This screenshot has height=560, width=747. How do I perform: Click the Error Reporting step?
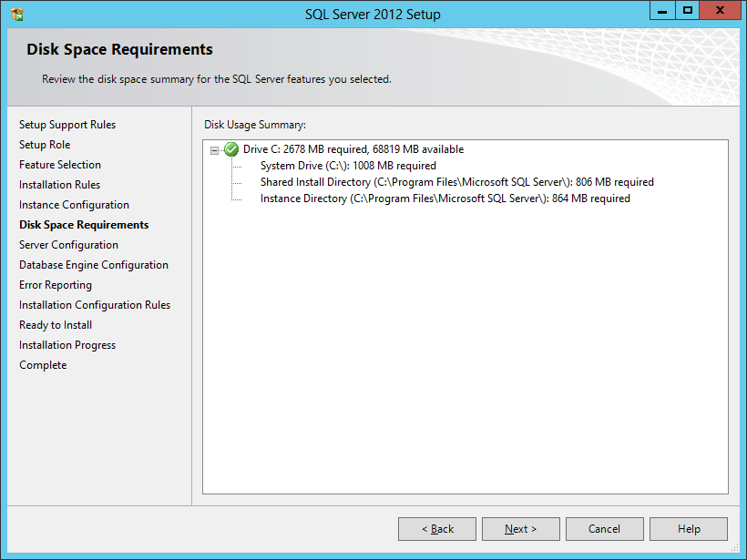point(56,285)
